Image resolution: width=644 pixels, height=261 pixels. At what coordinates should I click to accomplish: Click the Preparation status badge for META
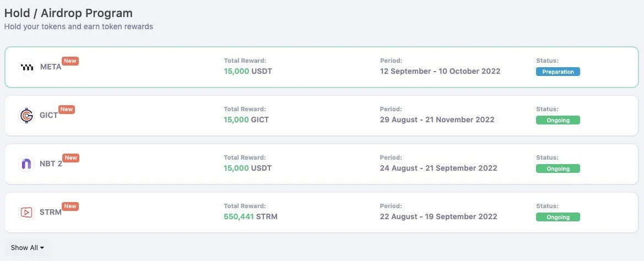tap(558, 72)
